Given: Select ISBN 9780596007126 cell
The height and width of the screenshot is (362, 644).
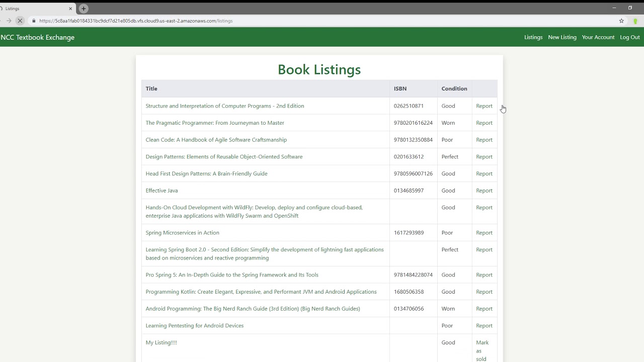Looking at the screenshot, I should pos(413,173).
